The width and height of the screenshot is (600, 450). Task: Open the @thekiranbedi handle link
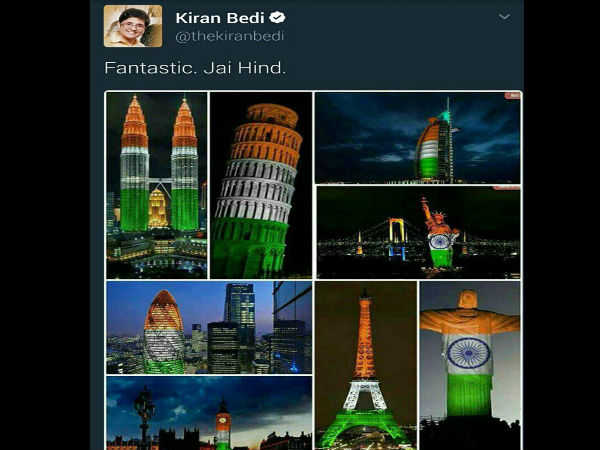coord(230,36)
